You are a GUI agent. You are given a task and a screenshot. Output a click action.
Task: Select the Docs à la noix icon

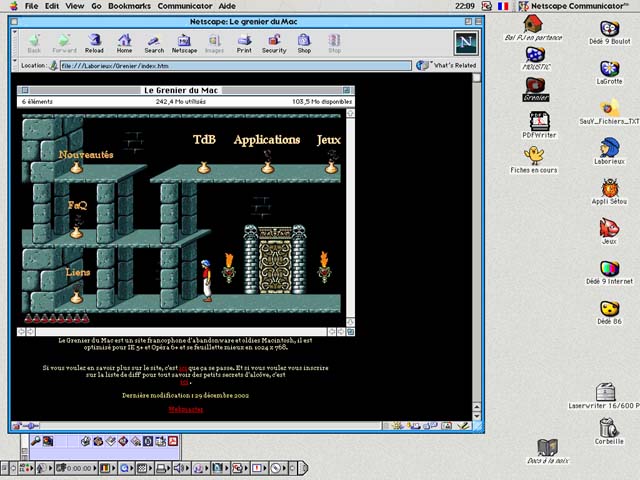[x=547, y=451]
